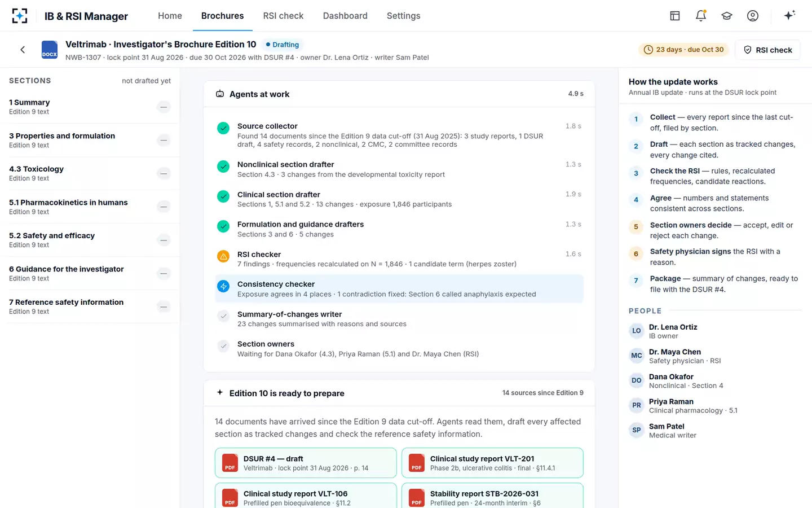This screenshot has width=812, height=508.
Task: Click the DOCX file icon
Action: (x=50, y=50)
